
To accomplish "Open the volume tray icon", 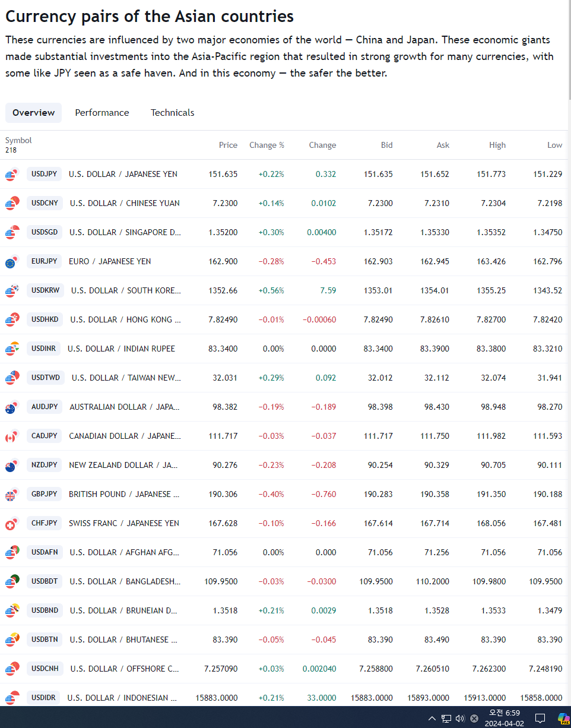I will pos(460,718).
